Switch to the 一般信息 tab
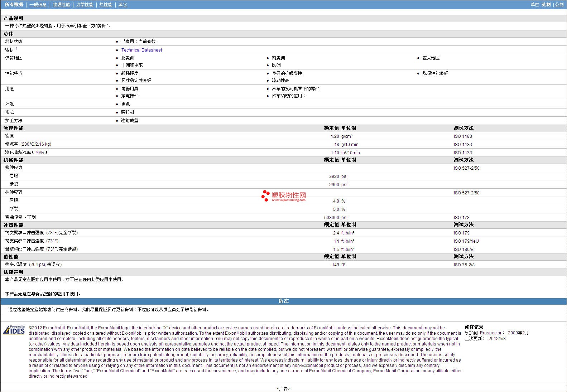Screen dimensions: 567x392 (x=38, y=5)
